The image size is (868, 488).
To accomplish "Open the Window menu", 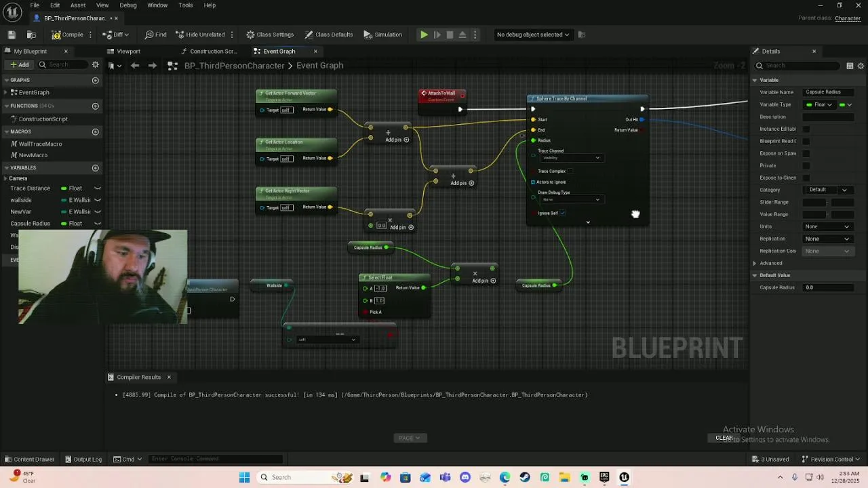I will [157, 5].
